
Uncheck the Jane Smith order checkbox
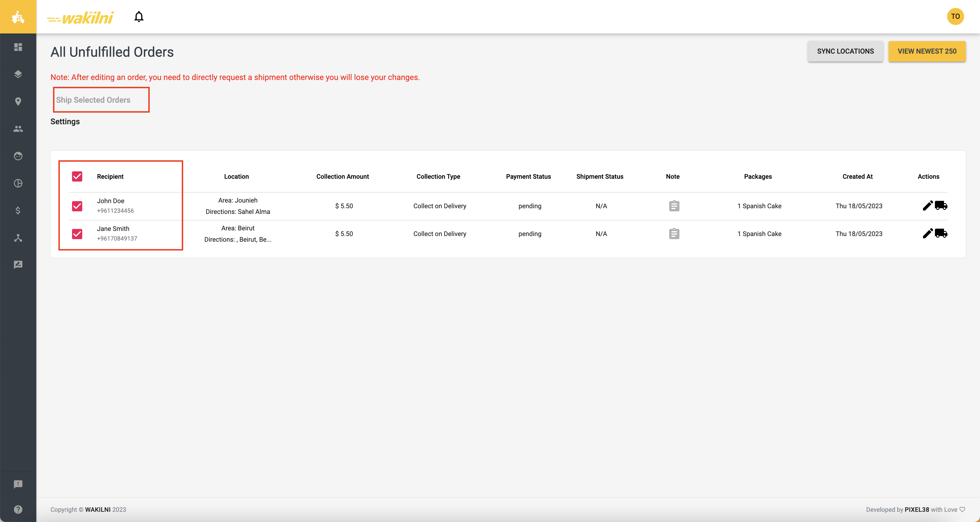point(77,234)
